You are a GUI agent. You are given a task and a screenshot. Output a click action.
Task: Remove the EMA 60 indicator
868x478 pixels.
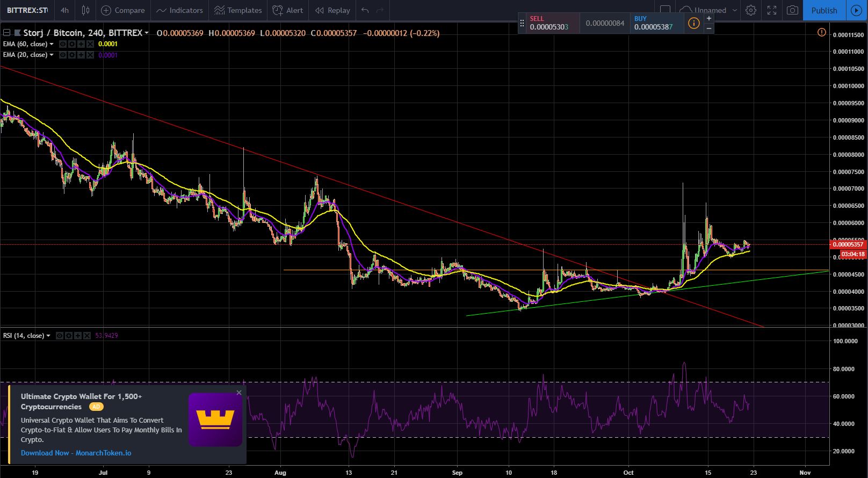pyautogui.click(x=90, y=44)
